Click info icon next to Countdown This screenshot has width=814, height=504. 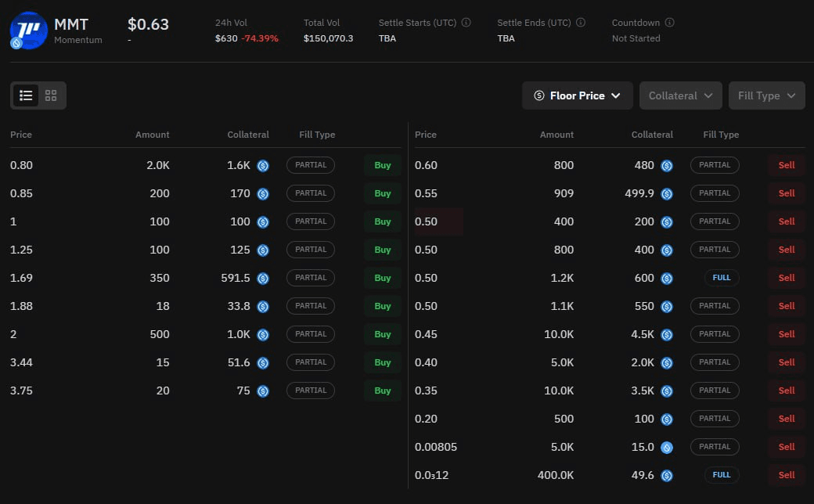pos(670,23)
